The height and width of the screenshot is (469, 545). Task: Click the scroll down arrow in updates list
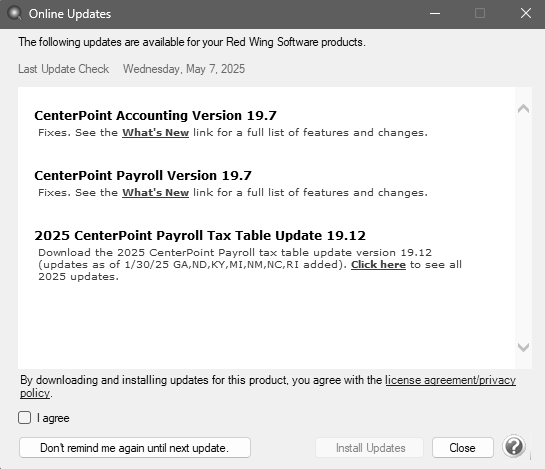click(x=523, y=347)
